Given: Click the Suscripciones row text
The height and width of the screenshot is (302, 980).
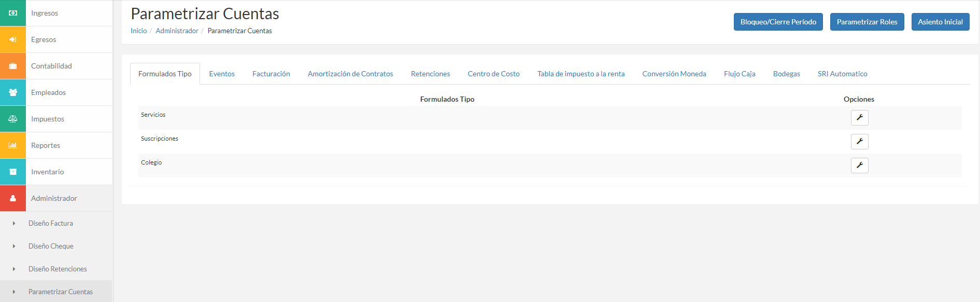Looking at the screenshot, I should coord(160,139).
